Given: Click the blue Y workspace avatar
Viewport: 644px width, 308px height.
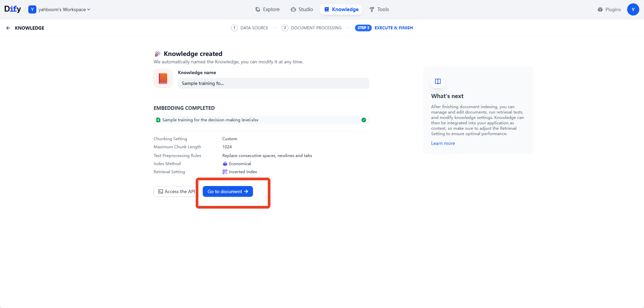Looking at the screenshot, I should coord(32,9).
